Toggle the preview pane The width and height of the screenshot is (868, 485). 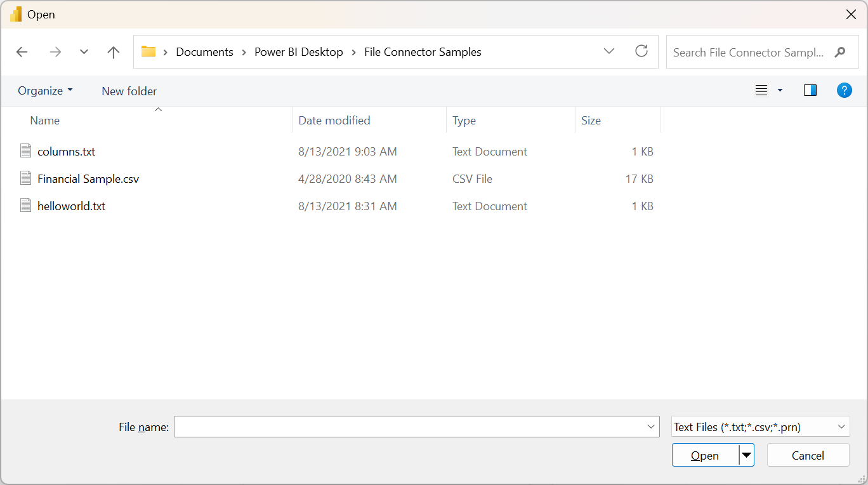point(810,90)
